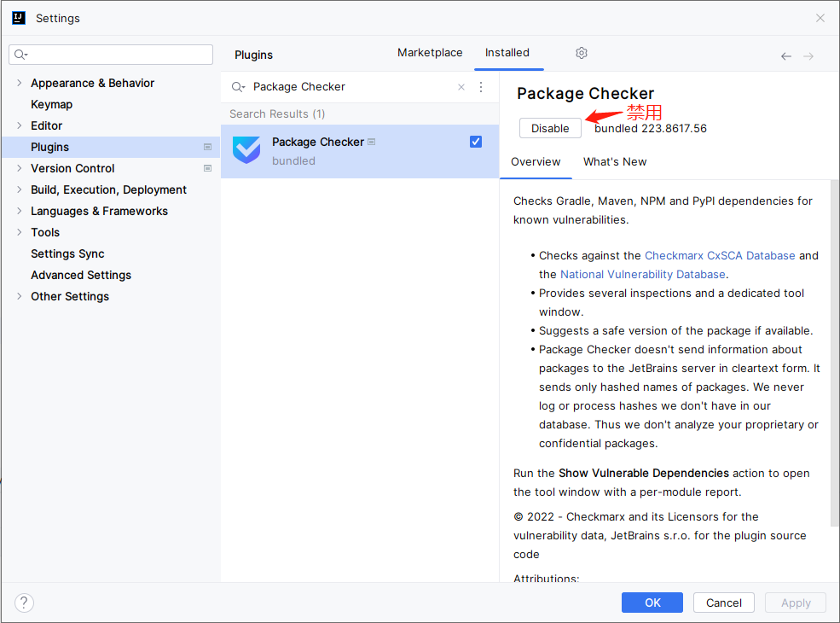Switch to the Installed tab
The image size is (840, 623).
coord(507,53)
